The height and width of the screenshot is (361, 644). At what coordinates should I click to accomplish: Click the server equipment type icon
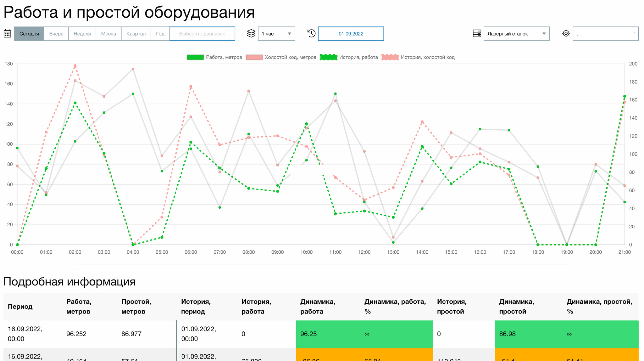tap(477, 34)
